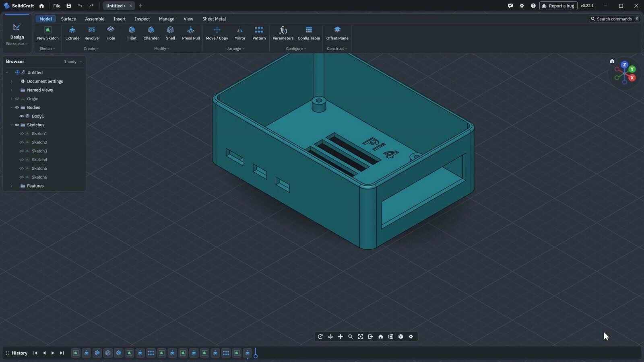644x362 pixels.
Task: Play the history timeline
Action: [x=53, y=353]
